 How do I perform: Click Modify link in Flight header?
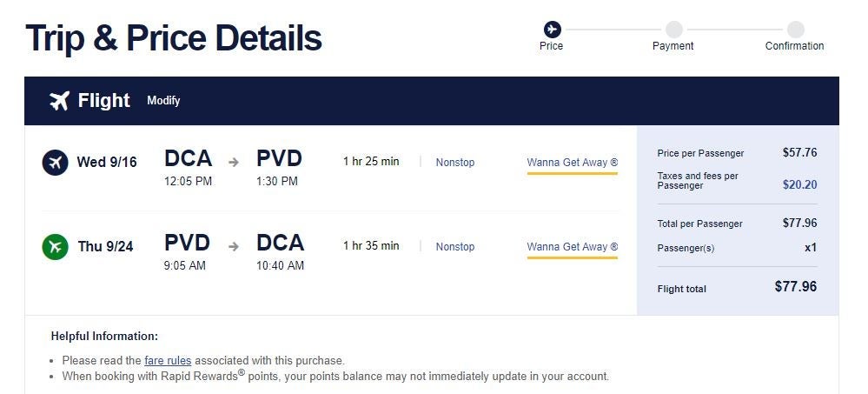[x=163, y=101]
